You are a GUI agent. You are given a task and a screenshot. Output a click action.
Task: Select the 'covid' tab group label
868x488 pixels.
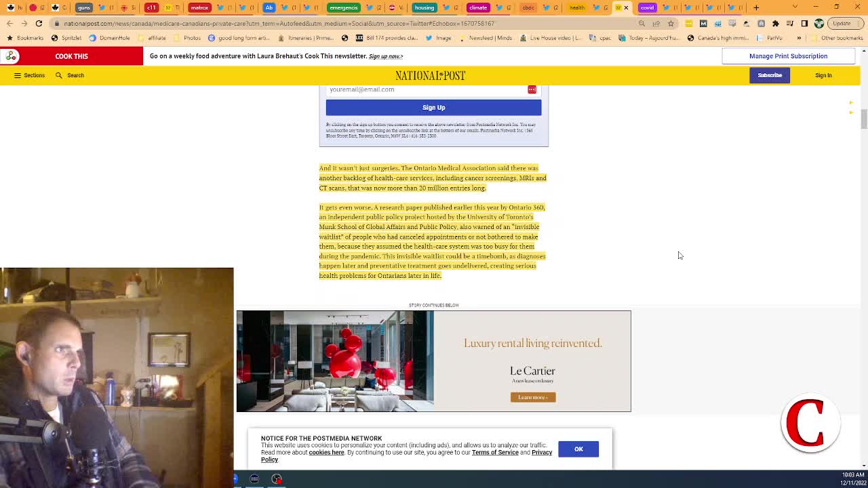[x=647, y=7]
